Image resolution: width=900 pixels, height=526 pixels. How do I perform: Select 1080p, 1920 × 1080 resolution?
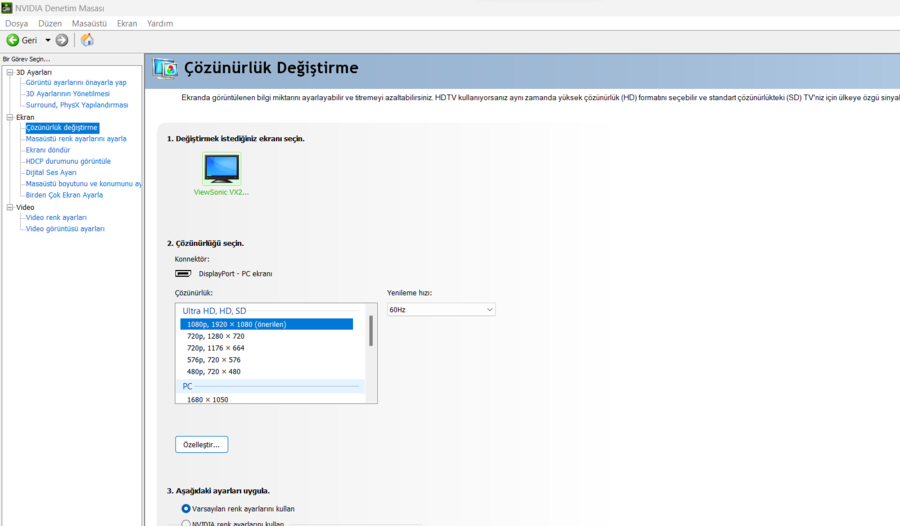click(x=266, y=324)
